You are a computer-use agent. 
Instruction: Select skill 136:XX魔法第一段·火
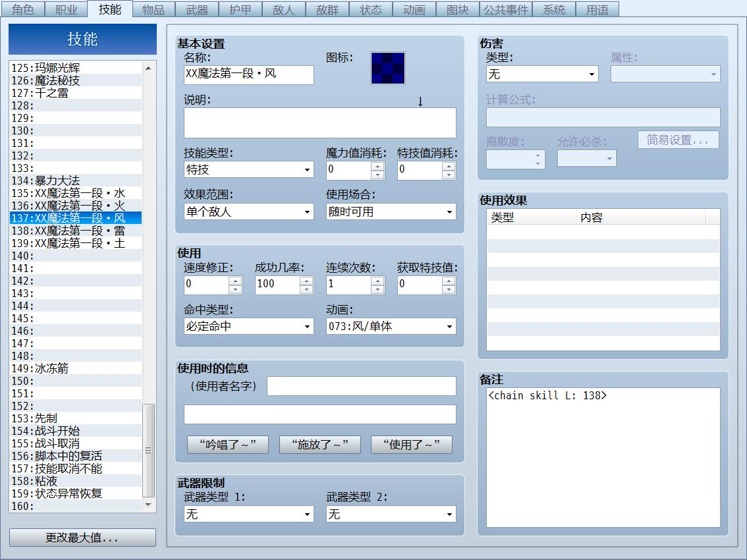76,206
